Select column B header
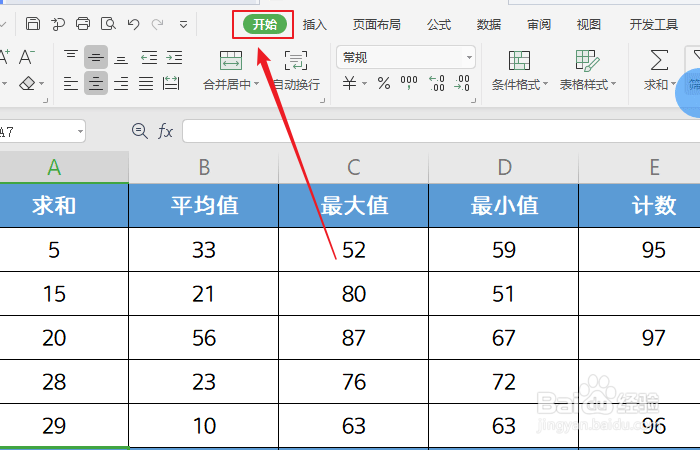Viewport: 700px width, 450px height. (204, 167)
